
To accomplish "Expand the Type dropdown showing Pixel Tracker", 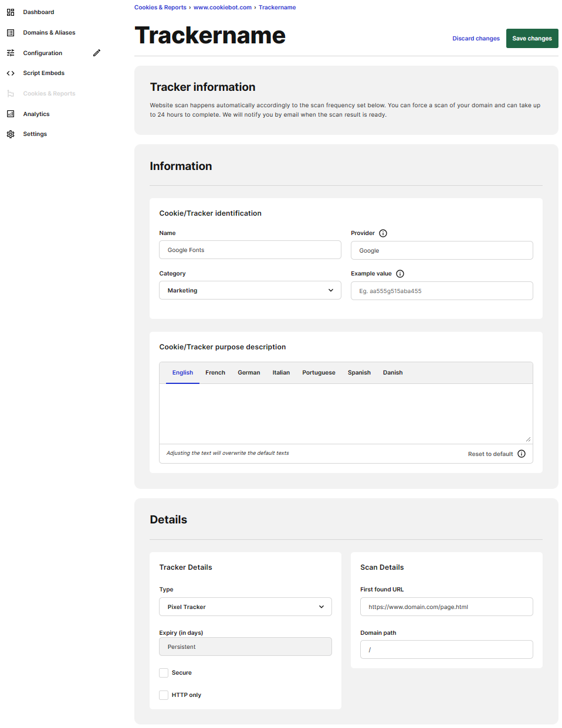I will (245, 607).
